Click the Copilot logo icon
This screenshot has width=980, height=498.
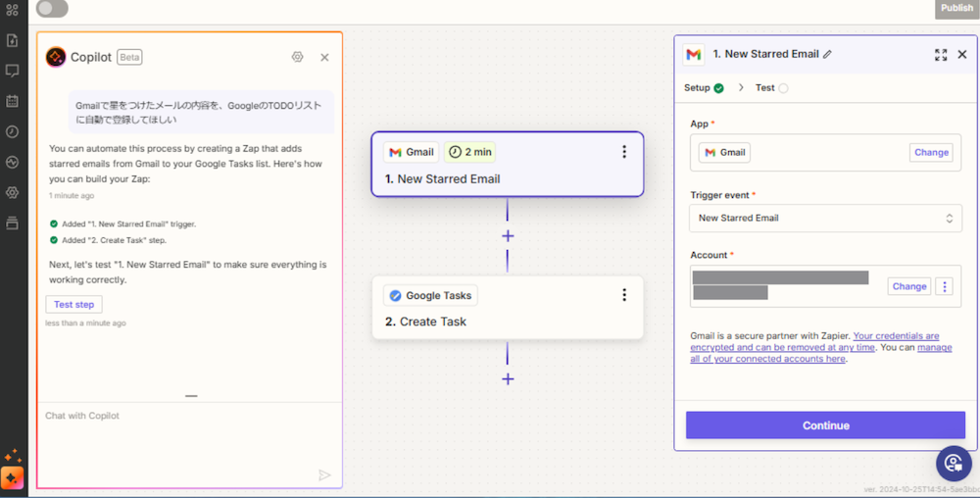pyautogui.click(x=56, y=57)
